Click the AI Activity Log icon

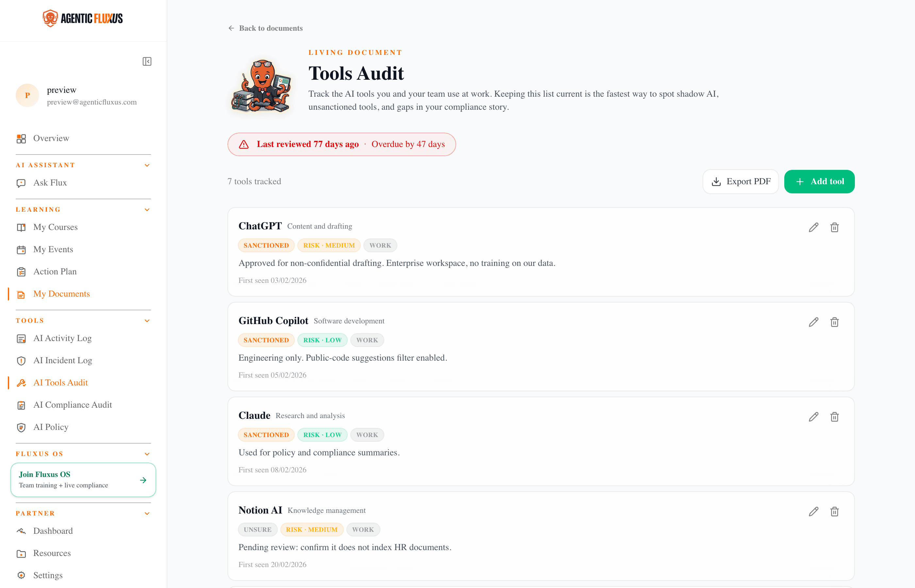click(x=21, y=339)
